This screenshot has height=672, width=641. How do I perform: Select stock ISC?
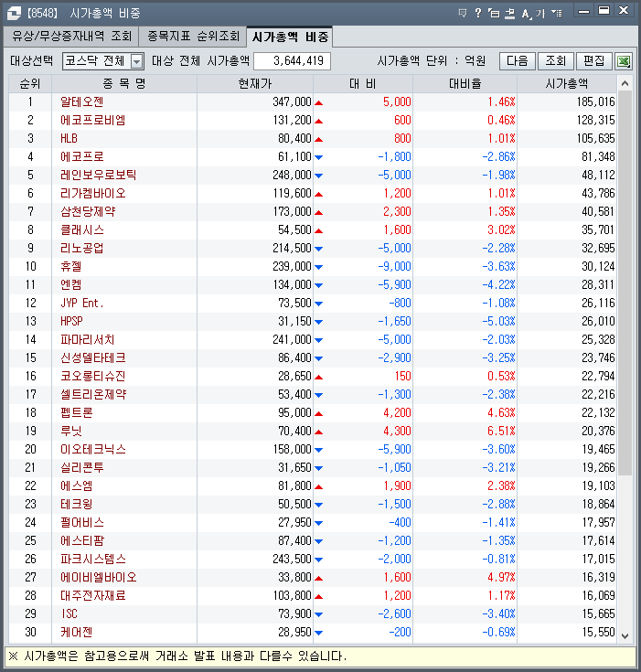coord(69,613)
